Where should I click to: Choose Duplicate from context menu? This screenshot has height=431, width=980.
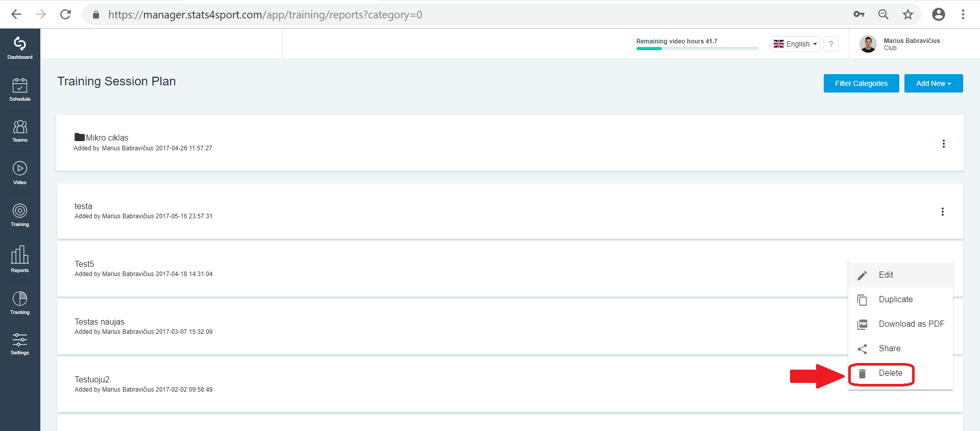click(x=900, y=300)
